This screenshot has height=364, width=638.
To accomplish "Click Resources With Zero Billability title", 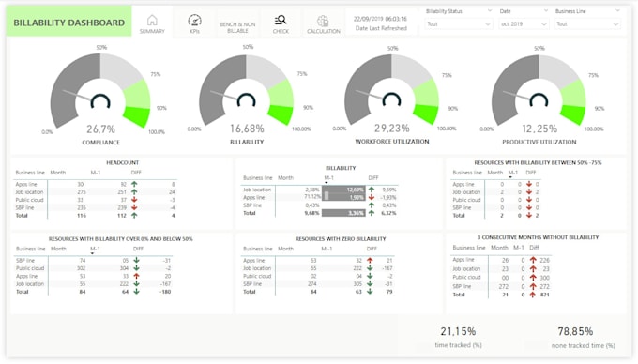I will 341,238.
